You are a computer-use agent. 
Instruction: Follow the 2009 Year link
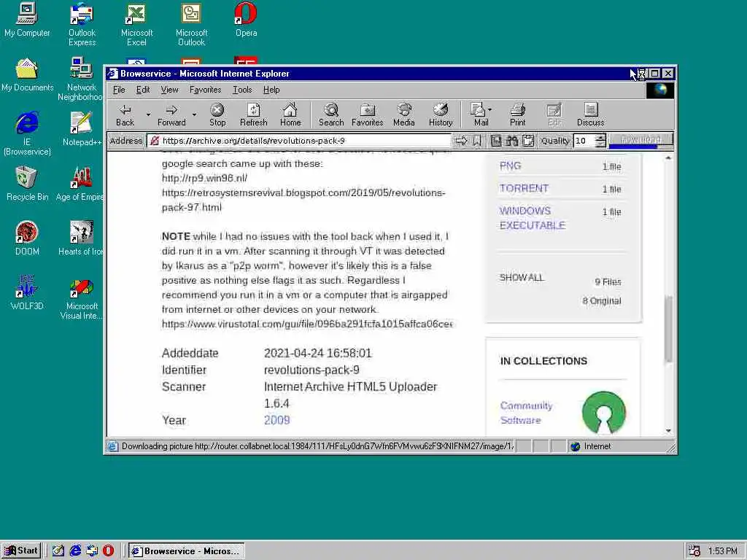click(276, 420)
